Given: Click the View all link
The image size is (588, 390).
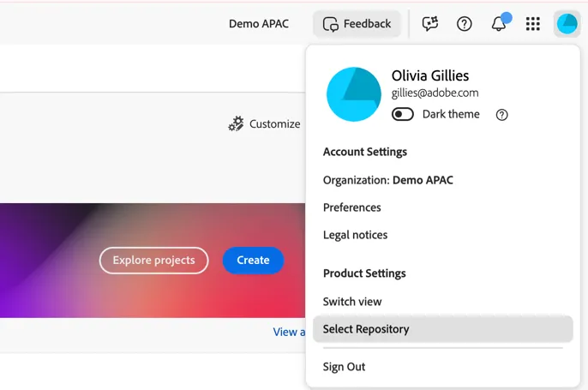Looking at the screenshot, I should [289, 332].
